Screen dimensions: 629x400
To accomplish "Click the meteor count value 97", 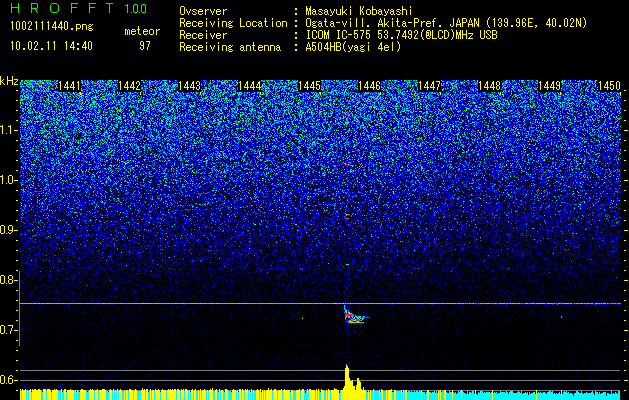I will tap(145, 46).
